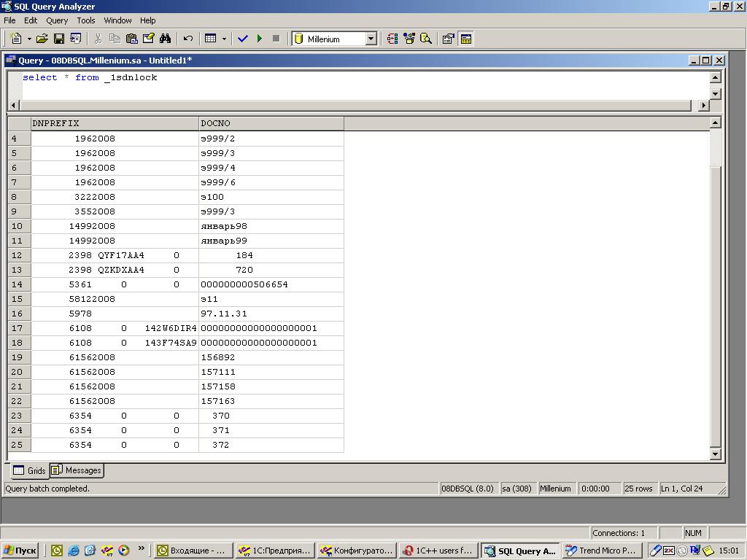Click the Open file folder icon
Image resolution: width=747 pixels, height=560 pixels.
(42, 39)
